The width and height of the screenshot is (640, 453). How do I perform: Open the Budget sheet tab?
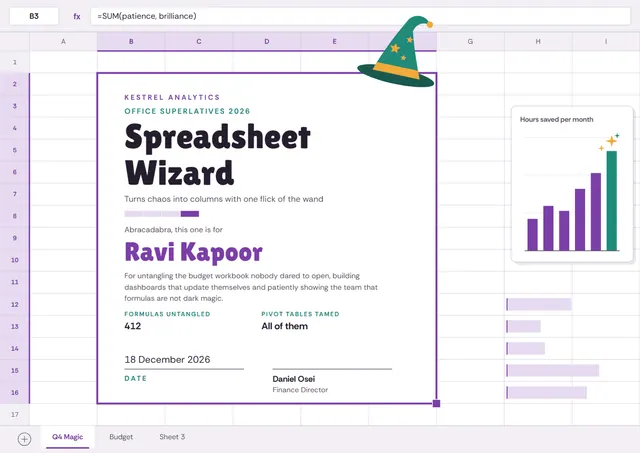coord(121,437)
